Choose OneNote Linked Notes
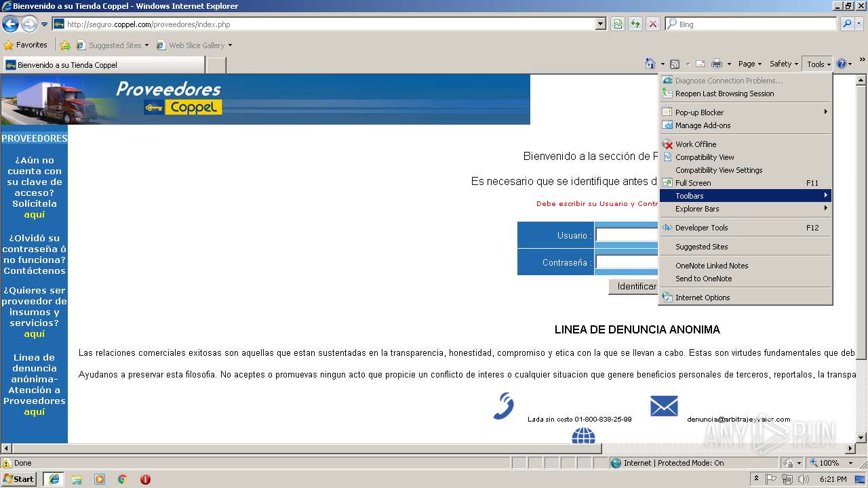 (x=745, y=266)
